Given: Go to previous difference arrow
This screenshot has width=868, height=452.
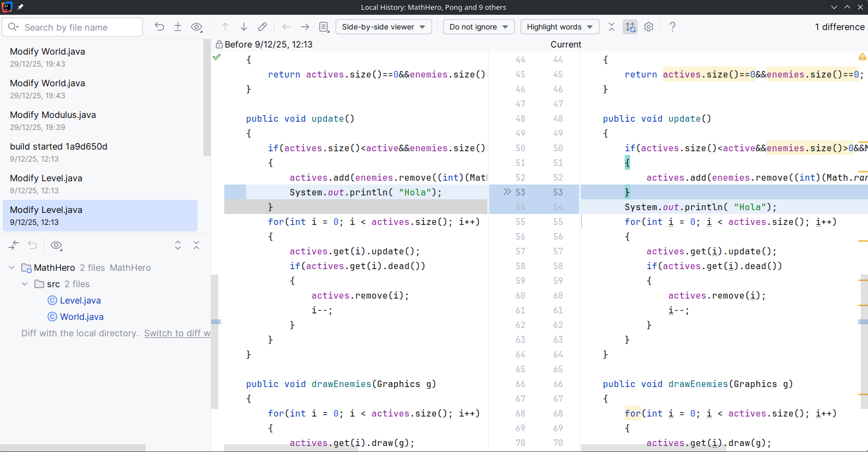Looking at the screenshot, I should [x=225, y=27].
